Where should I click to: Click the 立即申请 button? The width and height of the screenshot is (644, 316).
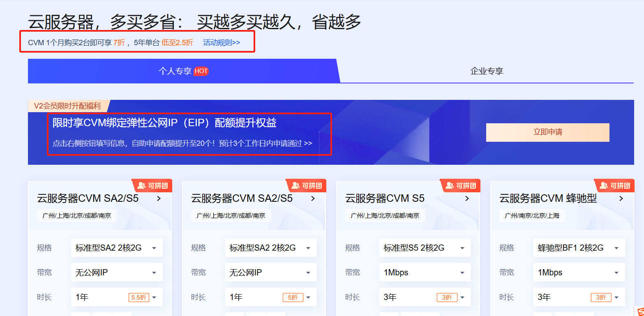(x=547, y=132)
